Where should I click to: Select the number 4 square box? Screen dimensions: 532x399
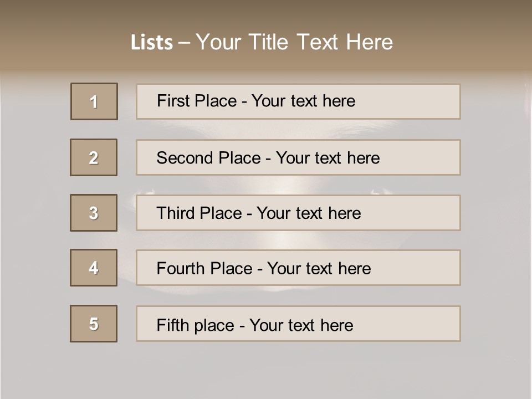point(94,268)
